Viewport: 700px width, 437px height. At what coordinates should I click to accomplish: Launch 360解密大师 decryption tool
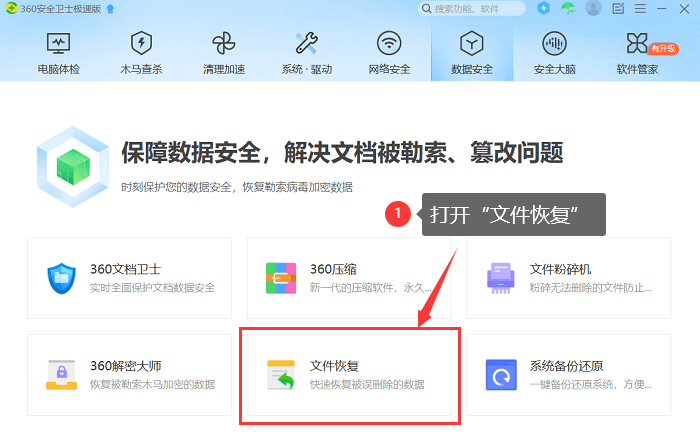(130, 375)
